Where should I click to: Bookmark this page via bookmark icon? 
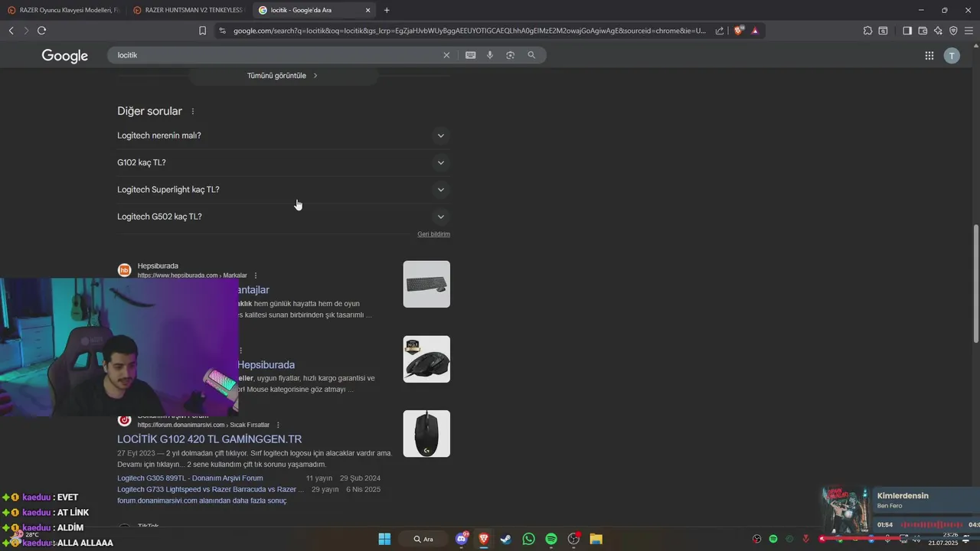[x=202, y=31]
